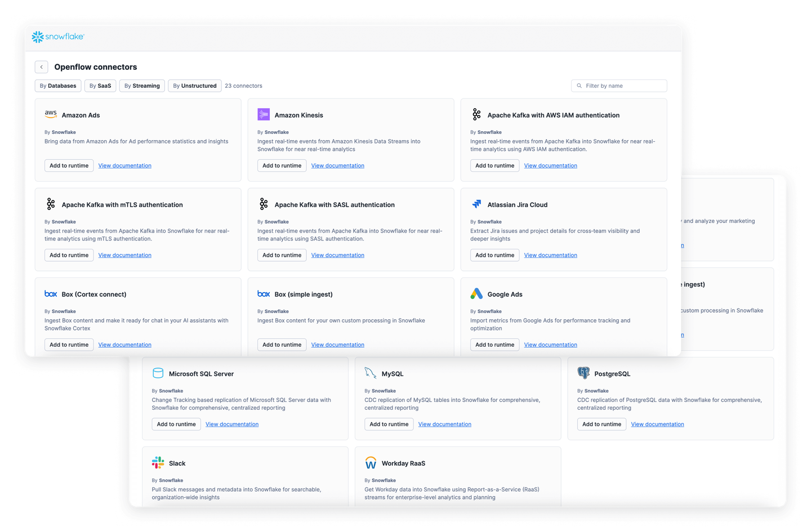Image resolution: width=811 pixels, height=532 pixels.
Task: Click the search magnifier icon in filter box
Action: point(579,86)
